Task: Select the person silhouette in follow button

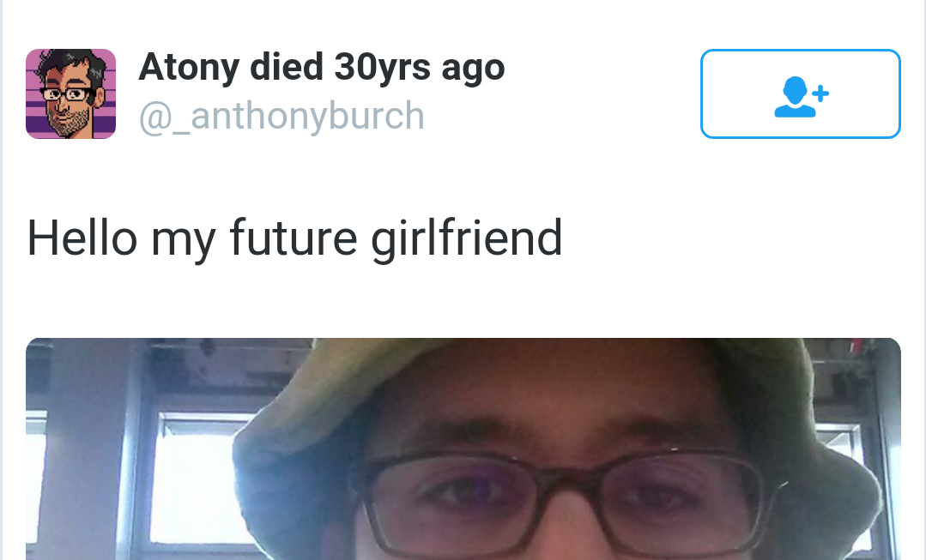Action: point(795,97)
